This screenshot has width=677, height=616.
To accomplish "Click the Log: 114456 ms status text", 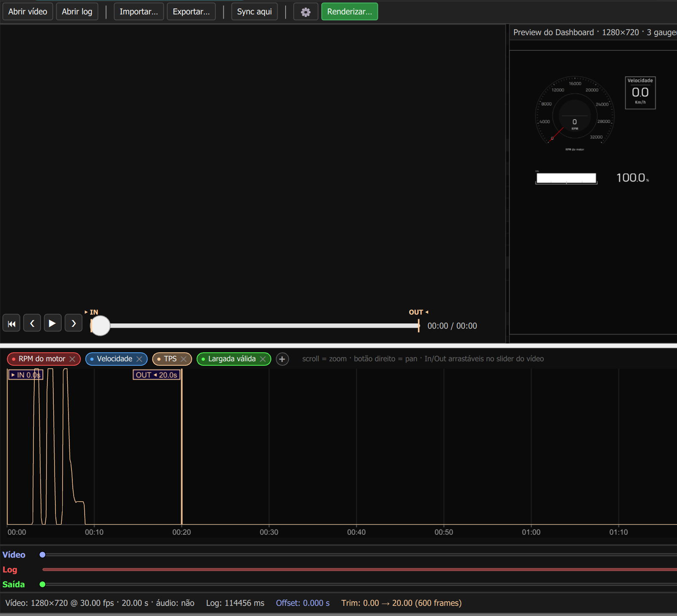I will click(235, 603).
